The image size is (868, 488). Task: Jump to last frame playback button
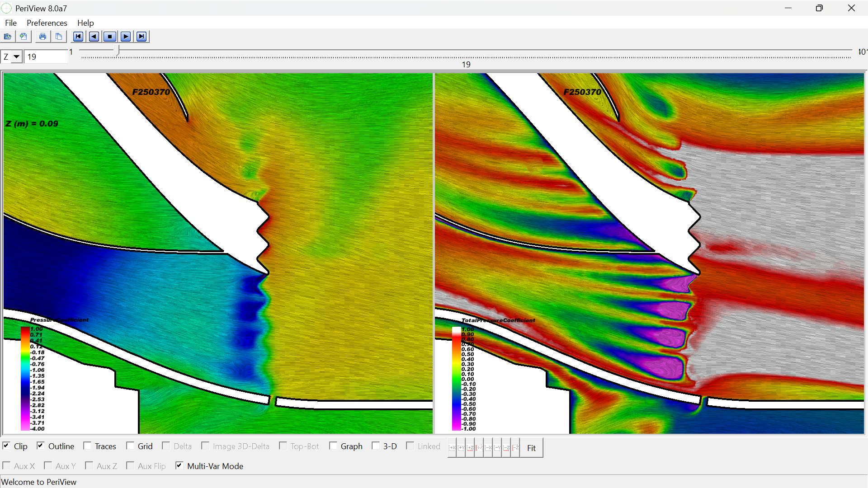pyautogui.click(x=142, y=37)
